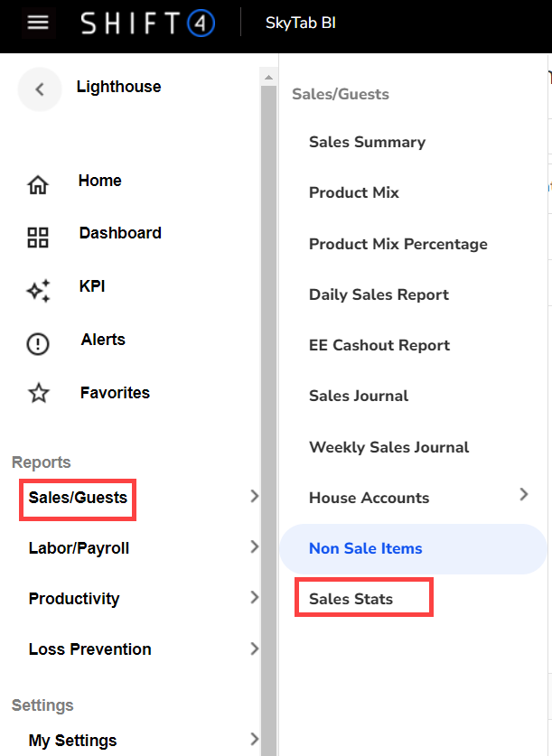Screen dimensions: 552x756
Task: Click the Alerts exclamation icon
Action: coord(38,343)
